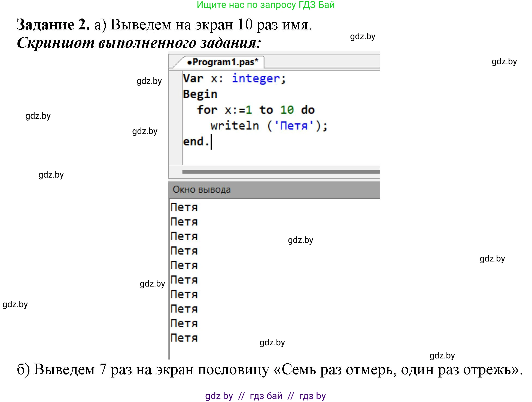Click the first Петя output line
The image size is (532, 402).
pos(184,208)
